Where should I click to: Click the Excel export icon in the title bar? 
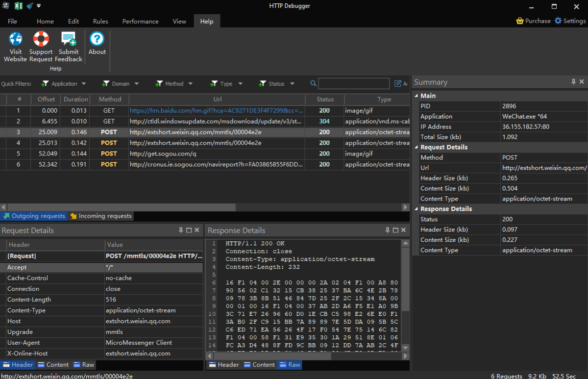click(19, 6)
